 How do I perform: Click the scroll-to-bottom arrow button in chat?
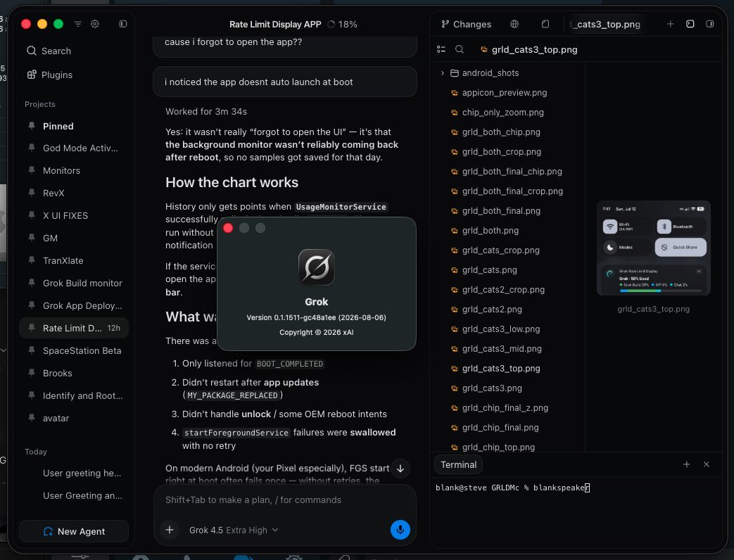coord(400,469)
